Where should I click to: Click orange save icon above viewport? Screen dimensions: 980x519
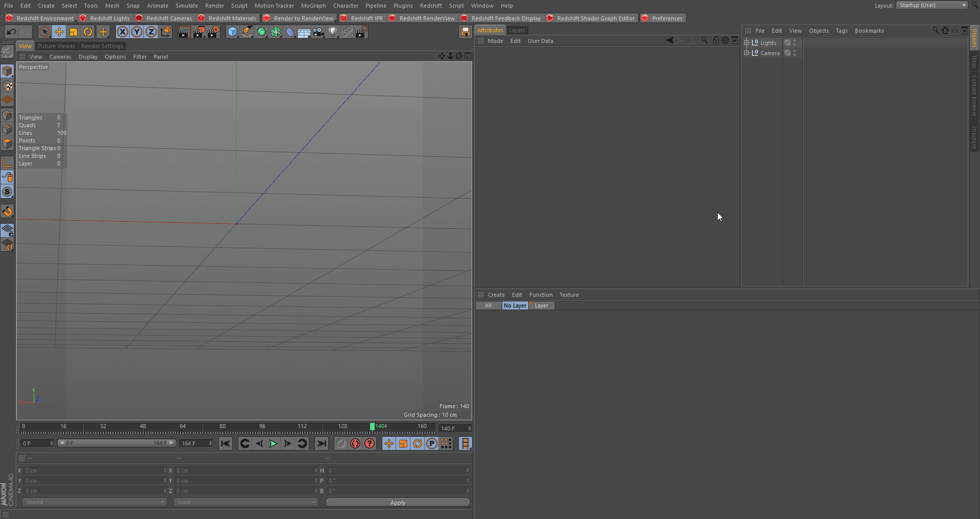(465, 32)
